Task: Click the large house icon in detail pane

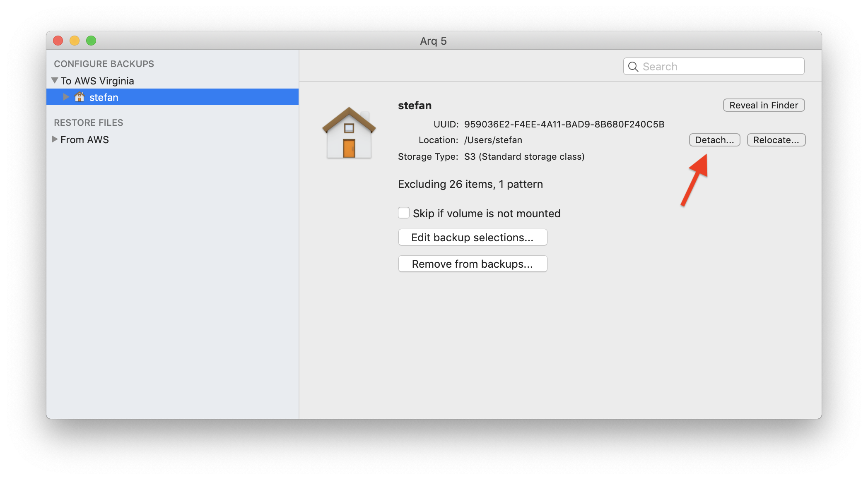Action: [349, 132]
